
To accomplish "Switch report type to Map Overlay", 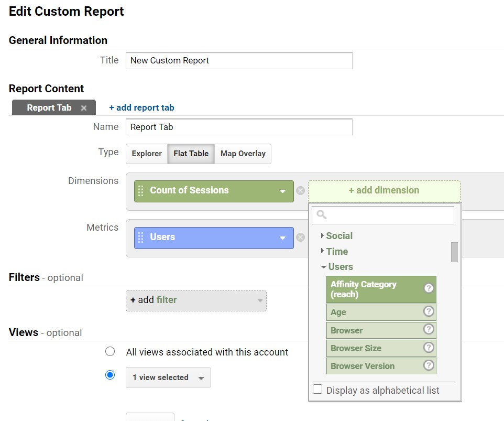I will [x=243, y=154].
